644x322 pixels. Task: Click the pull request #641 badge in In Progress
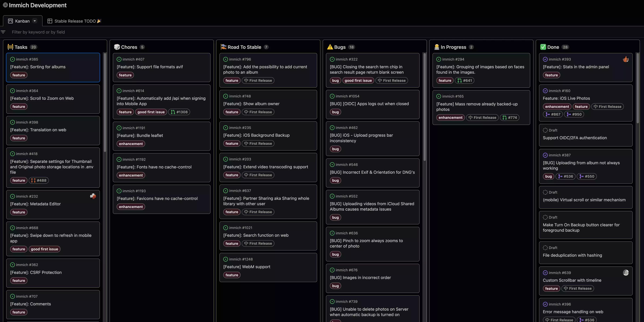(464, 80)
